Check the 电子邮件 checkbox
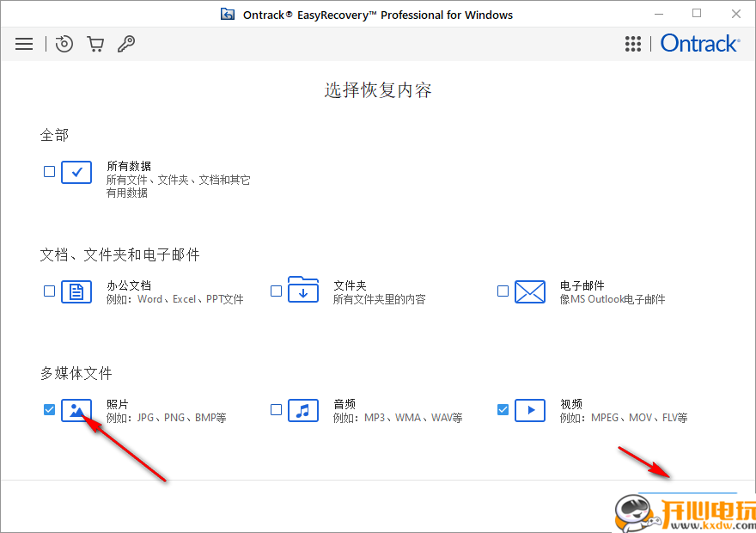756x533 pixels. click(x=503, y=291)
